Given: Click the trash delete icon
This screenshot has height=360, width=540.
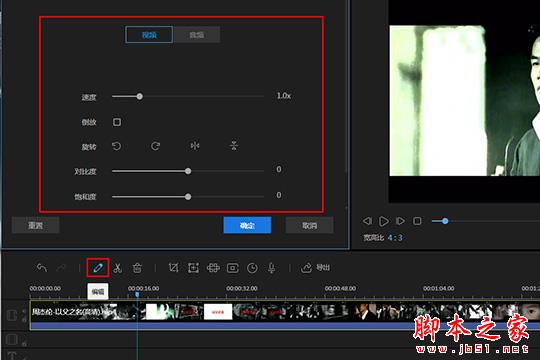Looking at the screenshot, I should click(x=137, y=268).
